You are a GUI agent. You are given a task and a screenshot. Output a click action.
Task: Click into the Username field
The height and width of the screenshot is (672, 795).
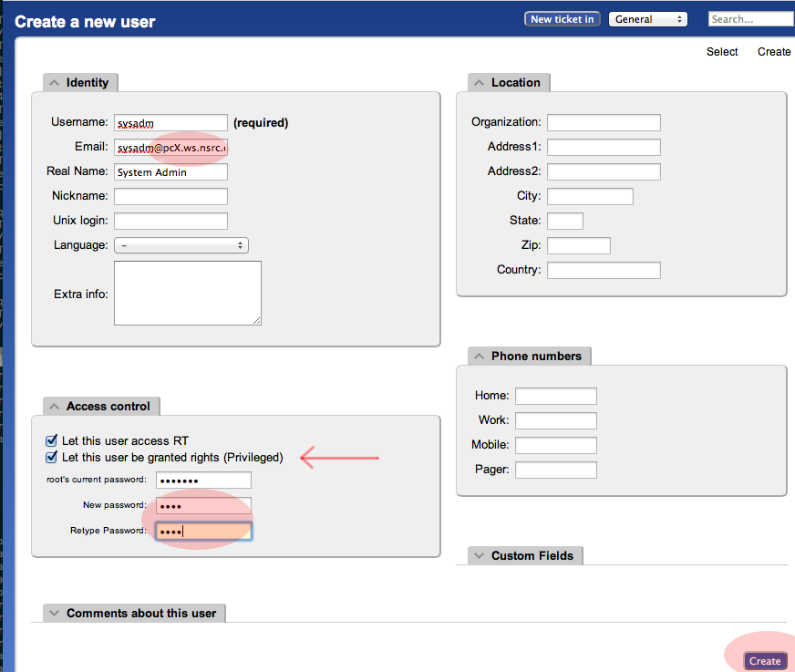(x=170, y=123)
